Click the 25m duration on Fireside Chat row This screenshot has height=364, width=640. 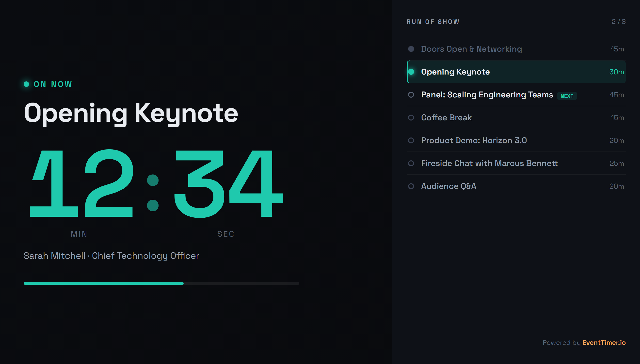(617, 164)
